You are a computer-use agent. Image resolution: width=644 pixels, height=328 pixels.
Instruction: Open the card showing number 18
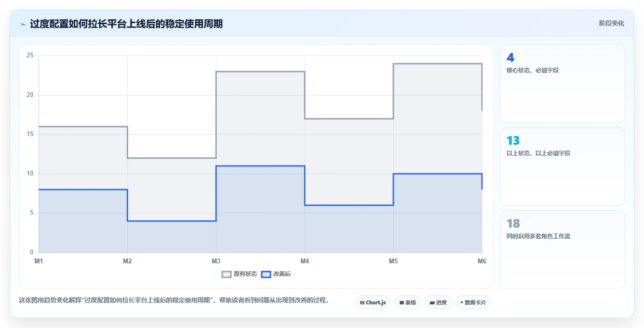click(563, 249)
